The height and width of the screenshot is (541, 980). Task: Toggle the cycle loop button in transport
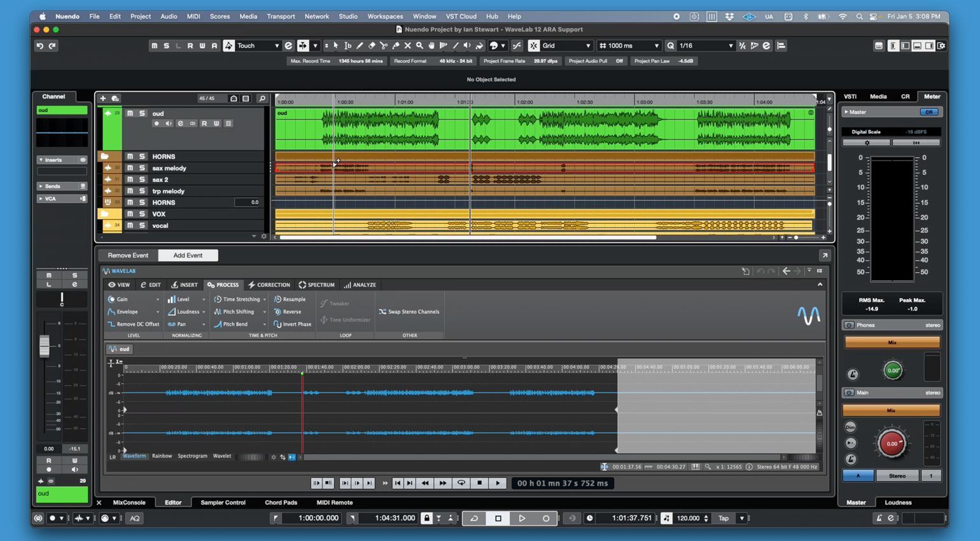click(x=474, y=518)
